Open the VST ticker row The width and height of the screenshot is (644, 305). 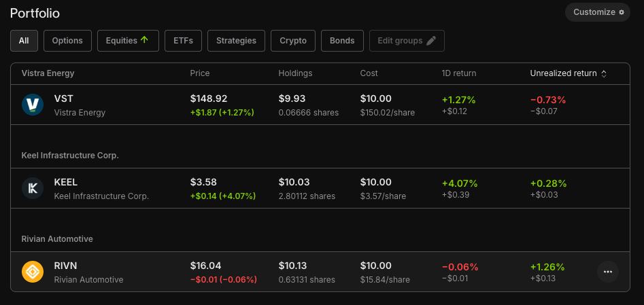click(x=320, y=105)
